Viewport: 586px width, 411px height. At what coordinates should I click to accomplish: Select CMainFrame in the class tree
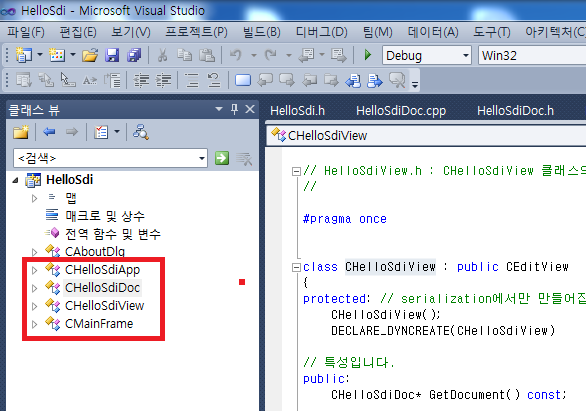(x=99, y=324)
